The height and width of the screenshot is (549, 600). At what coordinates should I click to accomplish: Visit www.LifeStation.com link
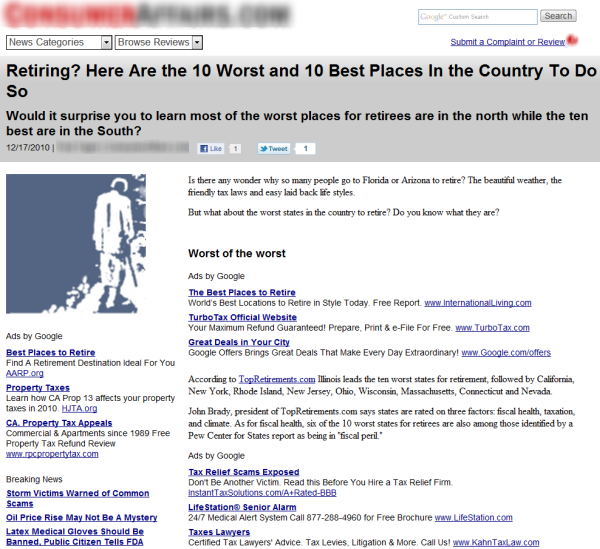[x=474, y=518]
